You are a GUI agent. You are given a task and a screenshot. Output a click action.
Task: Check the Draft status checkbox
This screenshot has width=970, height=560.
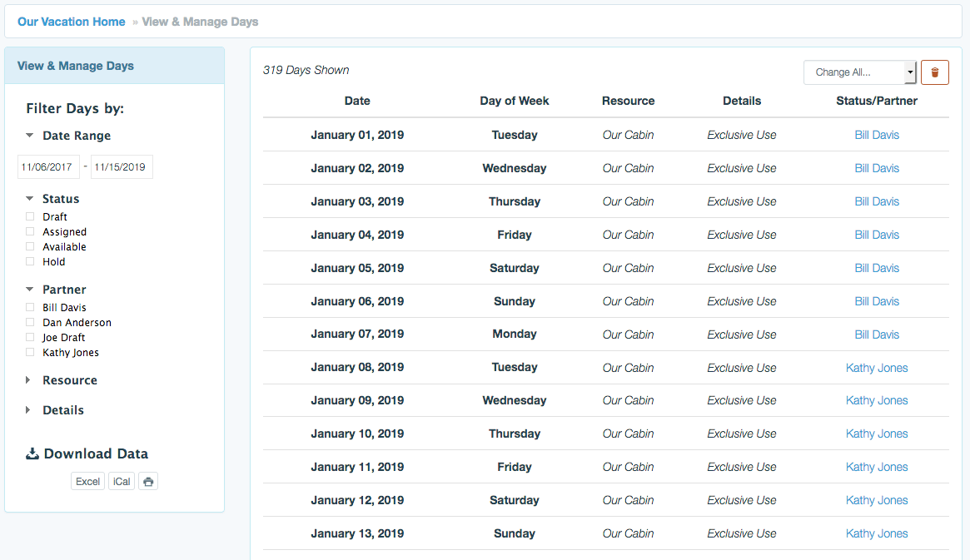tap(30, 216)
